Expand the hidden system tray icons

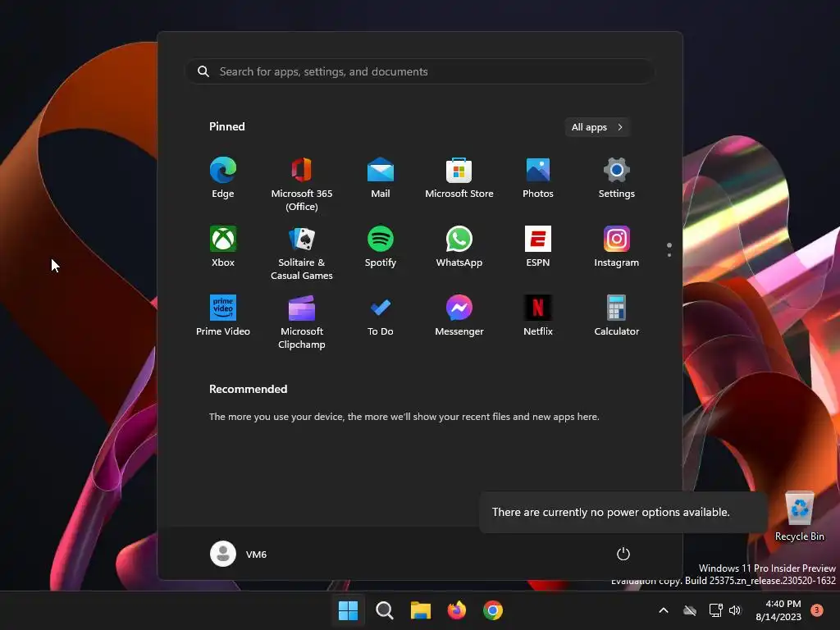click(663, 610)
